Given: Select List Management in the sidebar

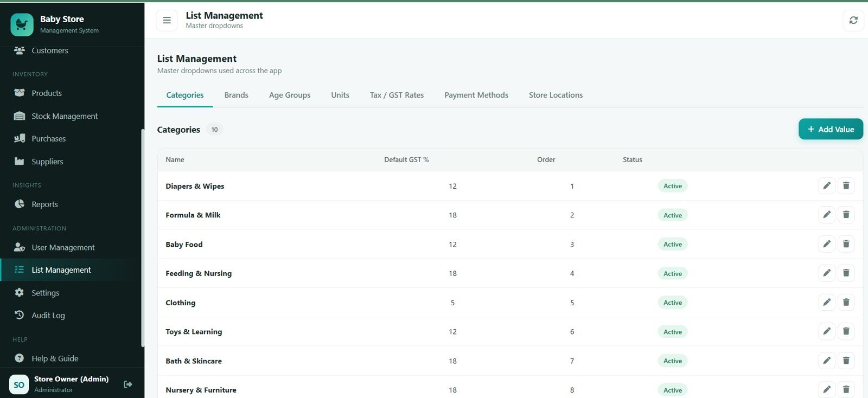Looking at the screenshot, I should click(71, 270).
